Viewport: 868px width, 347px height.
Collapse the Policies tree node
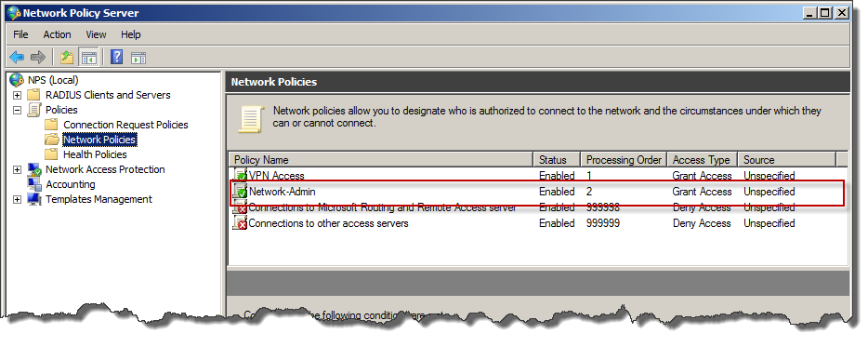click(17, 111)
